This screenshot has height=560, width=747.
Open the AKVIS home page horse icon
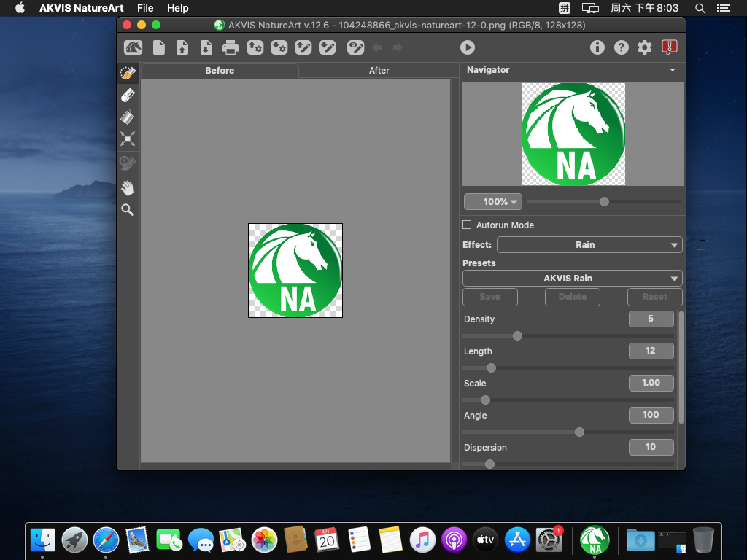133,47
